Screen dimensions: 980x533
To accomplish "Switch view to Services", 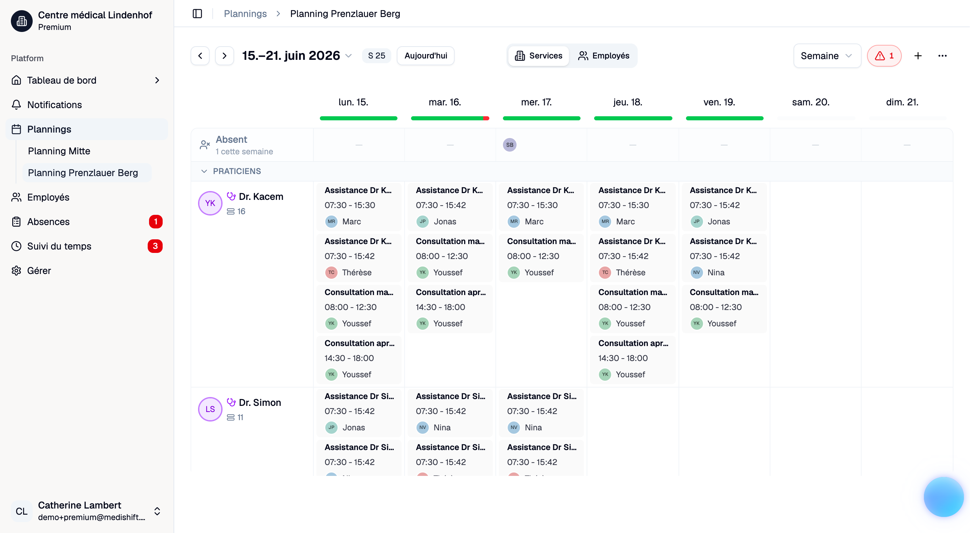I will tap(538, 56).
